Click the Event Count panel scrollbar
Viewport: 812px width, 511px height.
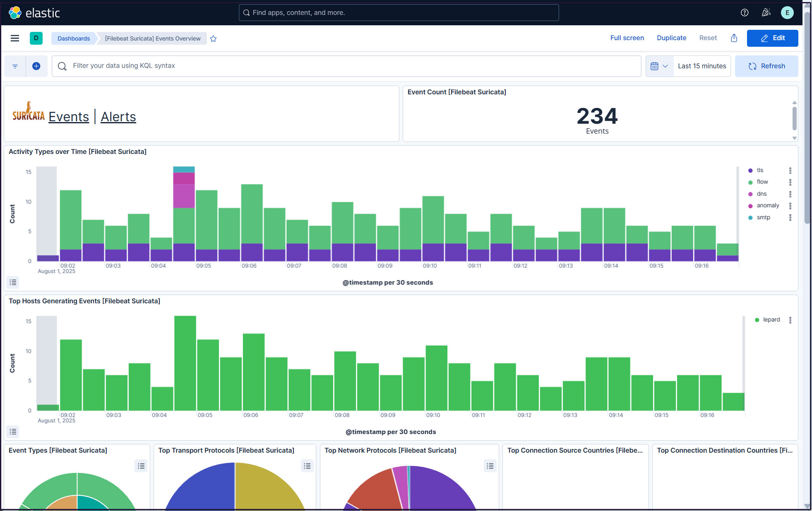794,118
